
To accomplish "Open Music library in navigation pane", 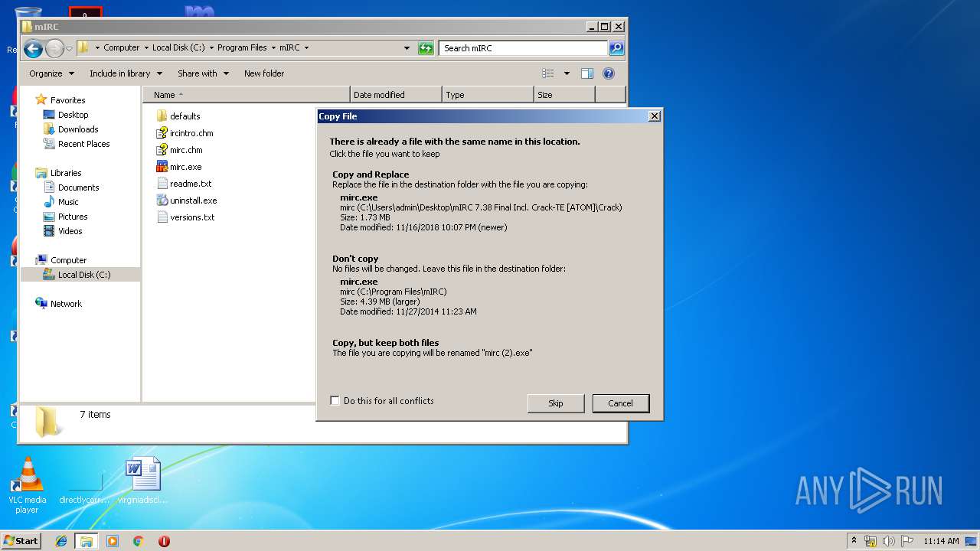I will pyautogui.click(x=68, y=202).
